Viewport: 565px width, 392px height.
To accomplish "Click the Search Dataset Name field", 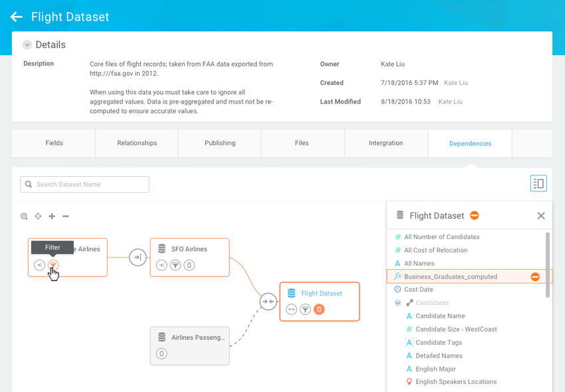I will click(85, 184).
